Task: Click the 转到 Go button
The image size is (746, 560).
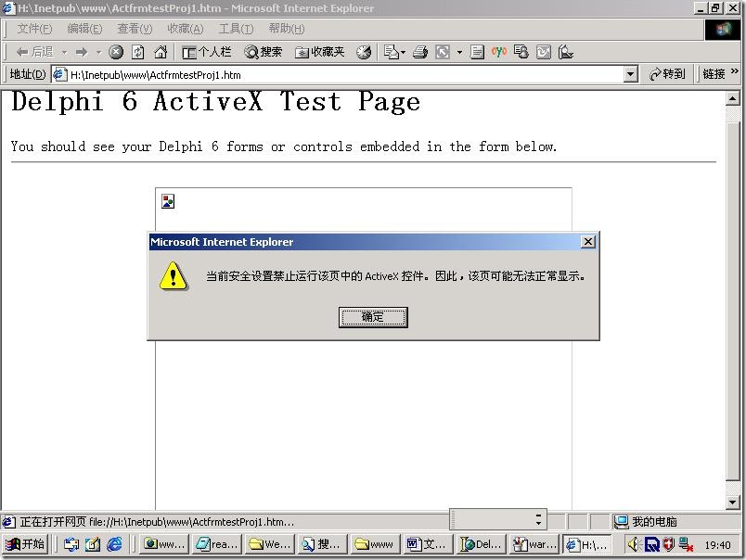Action: tap(667, 74)
